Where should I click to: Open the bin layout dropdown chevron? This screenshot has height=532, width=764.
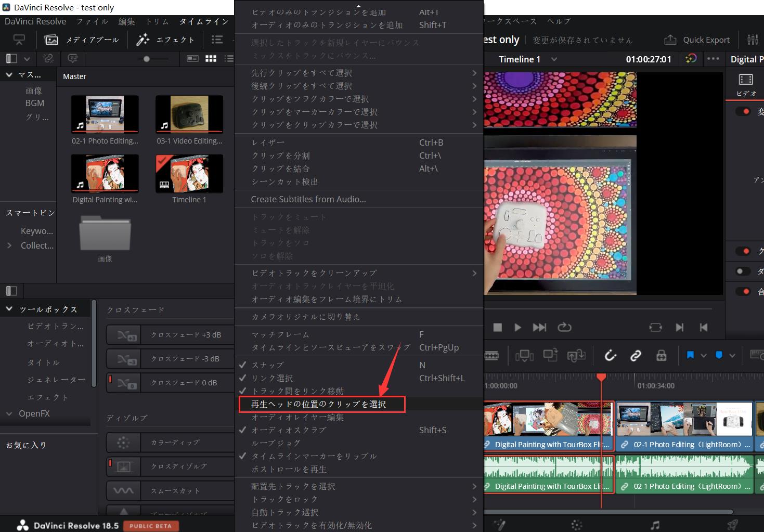[x=27, y=59]
